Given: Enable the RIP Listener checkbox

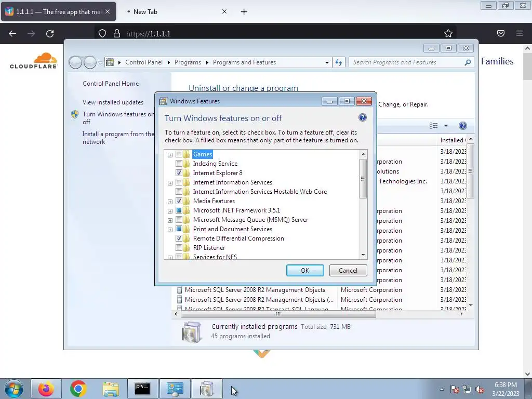Looking at the screenshot, I should tap(179, 248).
